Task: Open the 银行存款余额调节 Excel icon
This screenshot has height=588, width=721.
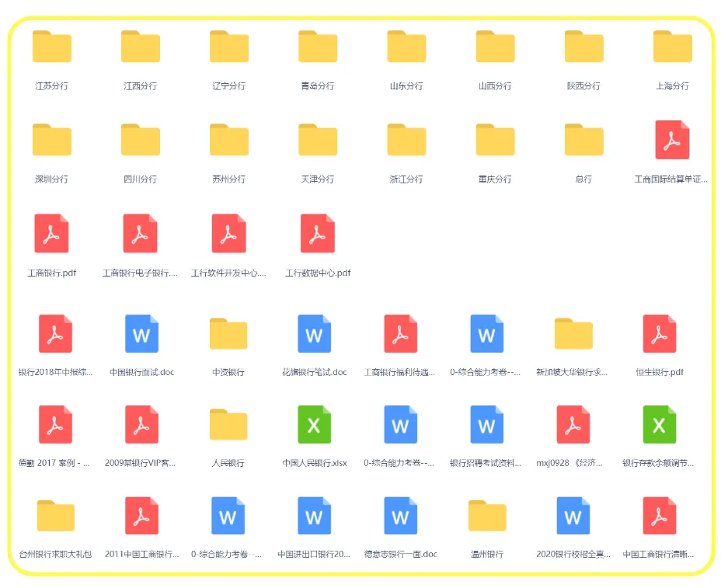Action: pos(660,424)
